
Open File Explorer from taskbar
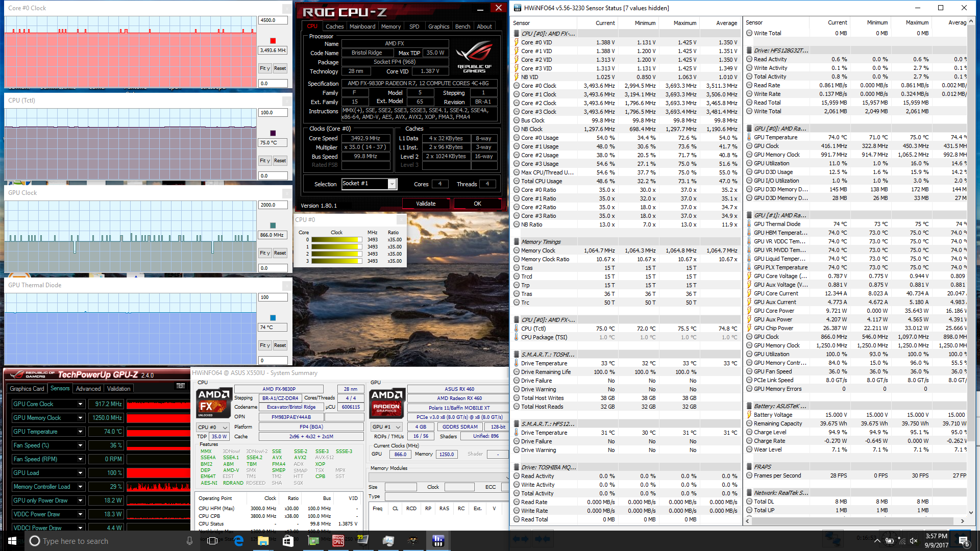point(263,541)
